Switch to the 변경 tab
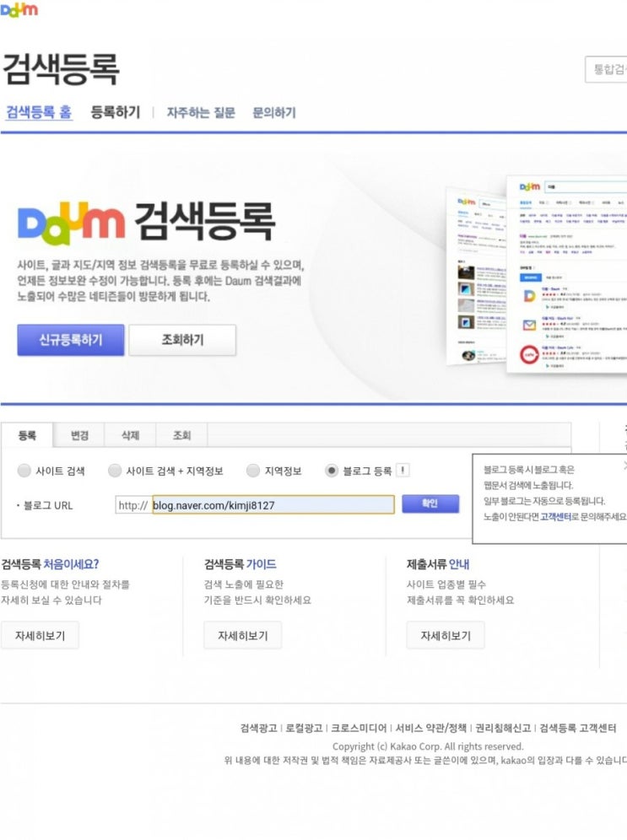This screenshot has height=840, width=627. (x=78, y=435)
